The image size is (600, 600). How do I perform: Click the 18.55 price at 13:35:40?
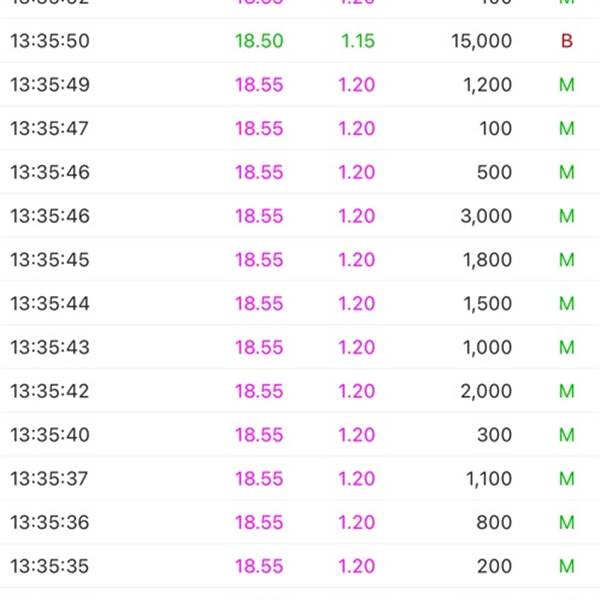(x=259, y=435)
